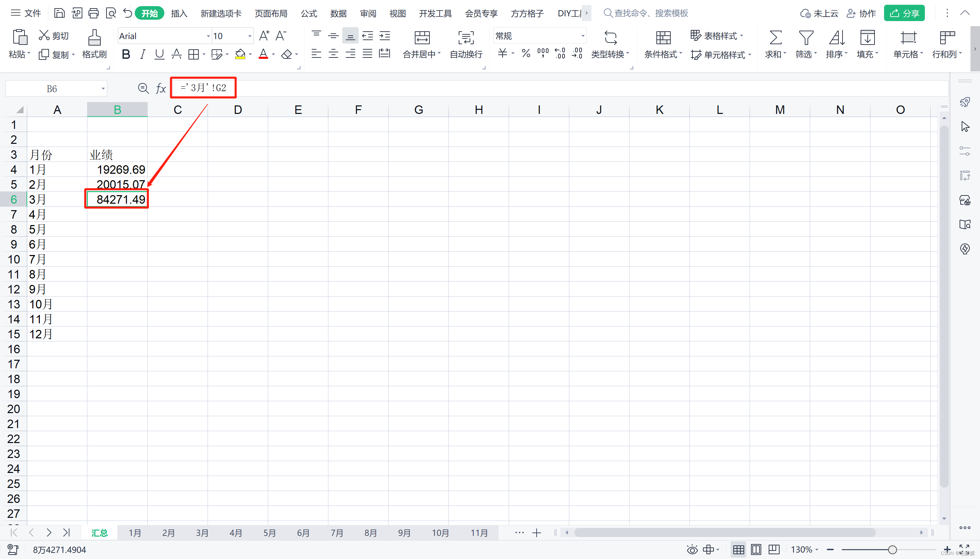Screen dimensions: 980x559
Task: Increase font size with A+ icon
Action: (x=264, y=36)
